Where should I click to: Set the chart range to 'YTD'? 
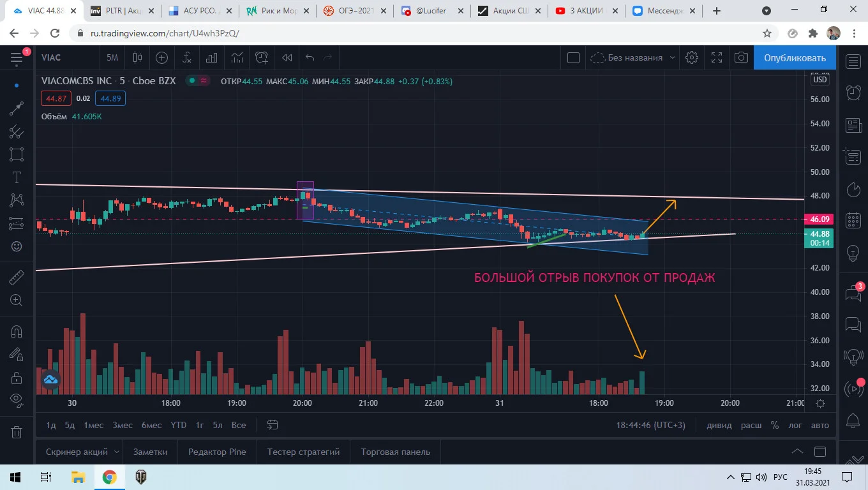(179, 425)
